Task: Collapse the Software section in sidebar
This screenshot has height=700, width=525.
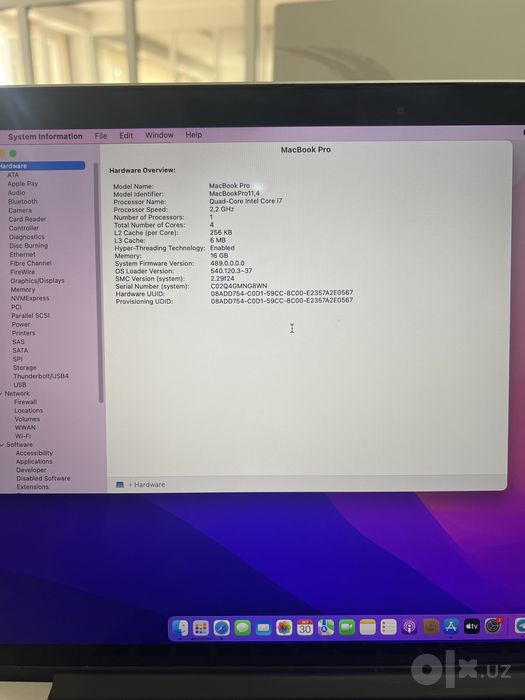Action: pos(3,445)
